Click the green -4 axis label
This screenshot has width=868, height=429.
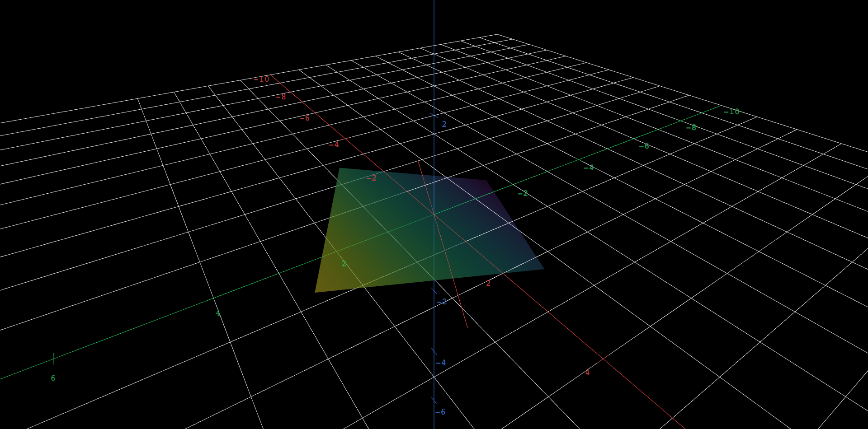588,168
